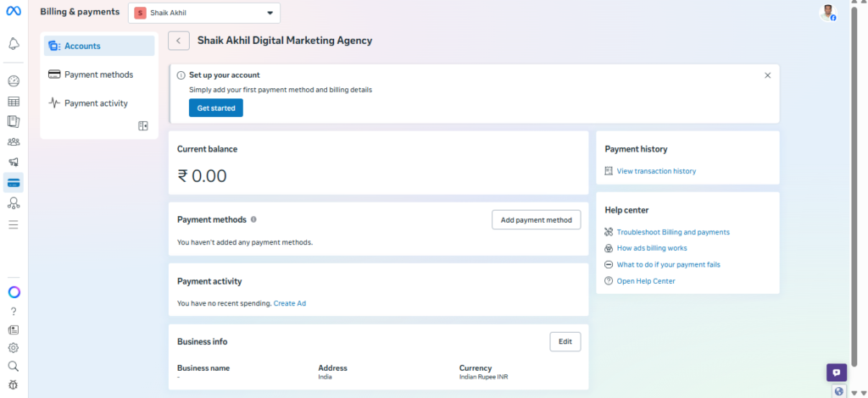The width and height of the screenshot is (868, 398).
Task: Click the help question mark icon
Action: coord(14,312)
